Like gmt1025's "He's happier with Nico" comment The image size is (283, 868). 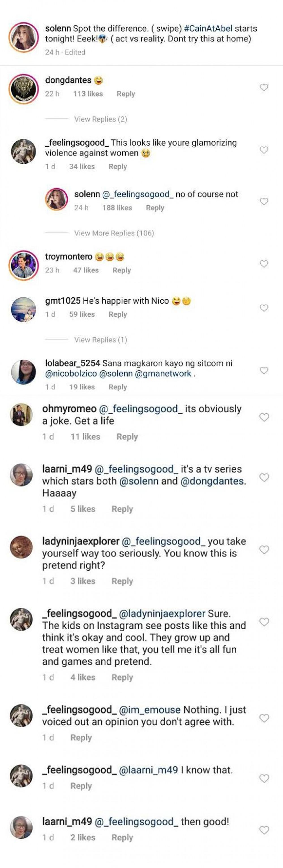click(x=264, y=308)
